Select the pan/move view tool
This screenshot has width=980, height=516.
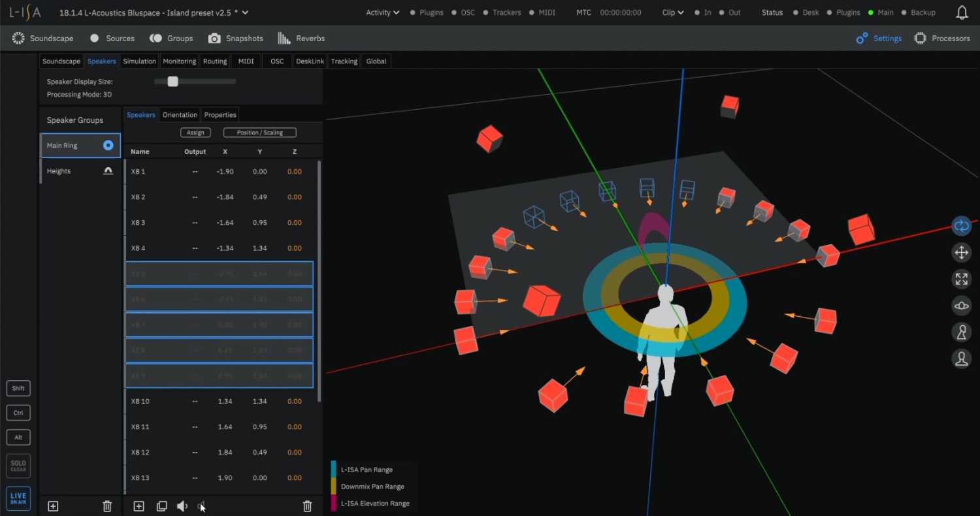(x=961, y=252)
